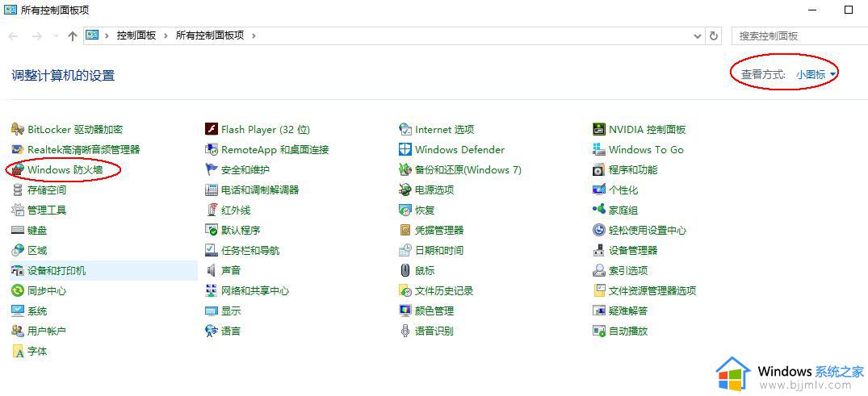Image resolution: width=868 pixels, height=396 pixels.
Task: Click the 显示 display icon
Action: pyautogui.click(x=212, y=311)
